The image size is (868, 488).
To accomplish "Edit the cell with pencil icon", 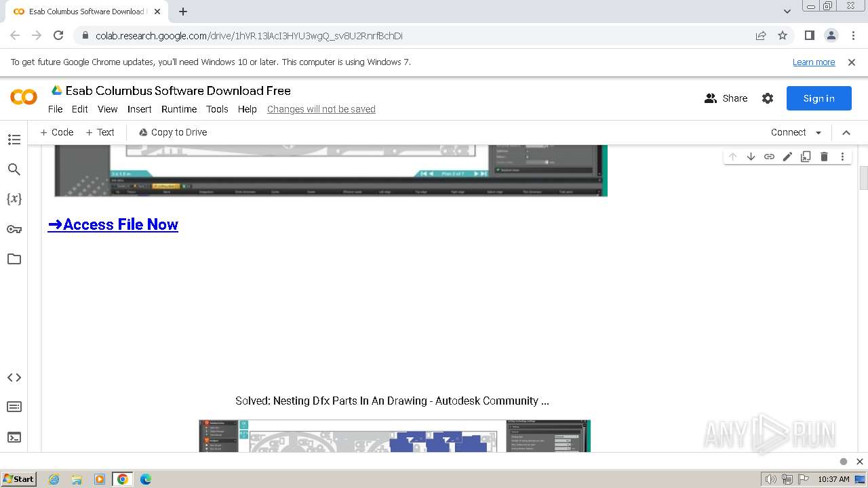I will click(x=787, y=157).
